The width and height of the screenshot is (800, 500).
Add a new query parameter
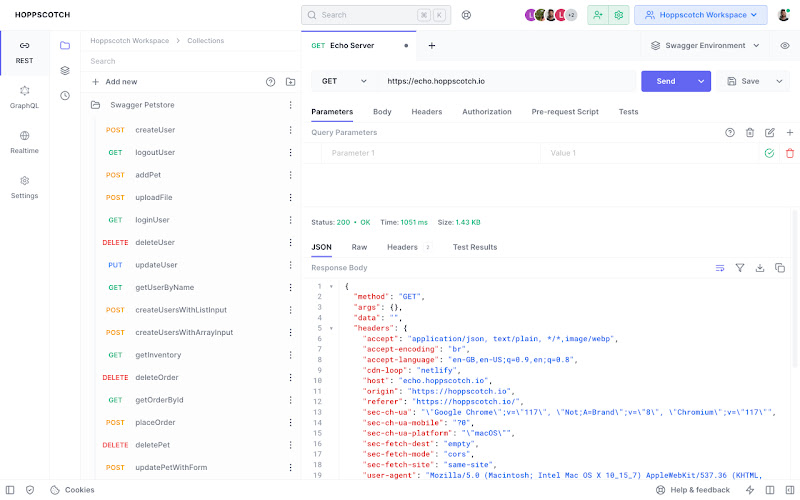tap(789, 133)
